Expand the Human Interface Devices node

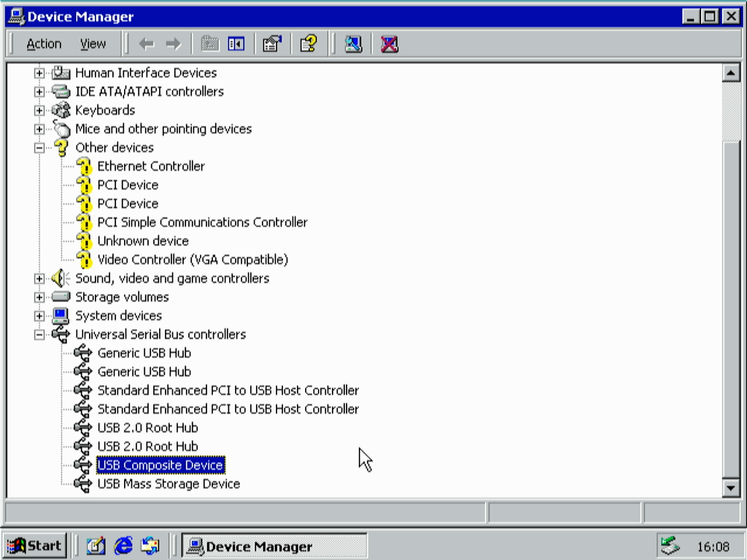39,73
